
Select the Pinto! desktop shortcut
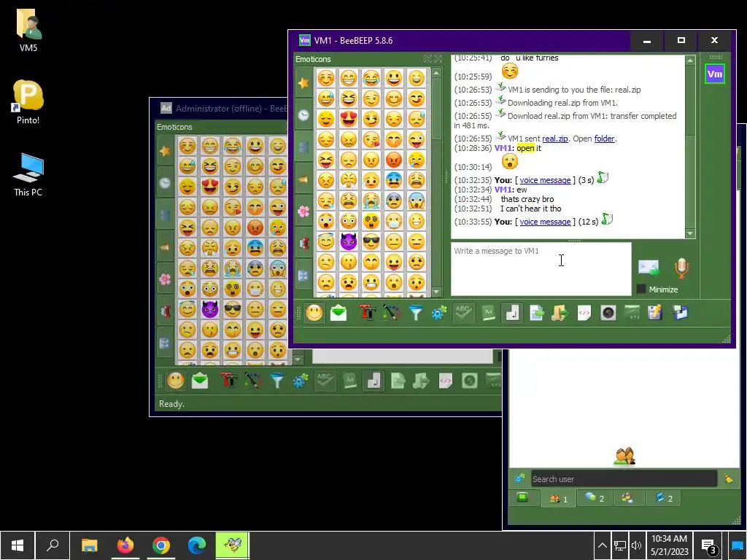[28, 102]
